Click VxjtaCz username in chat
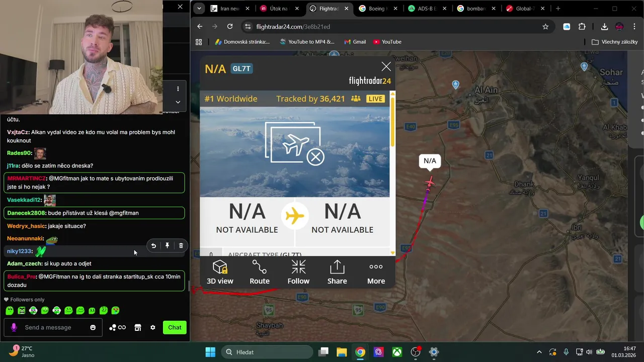The image size is (644, 362). [x=18, y=132]
